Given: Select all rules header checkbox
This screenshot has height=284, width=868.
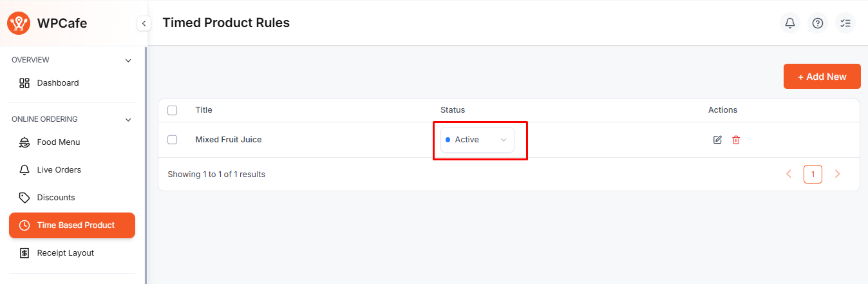Looking at the screenshot, I should 172,110.
